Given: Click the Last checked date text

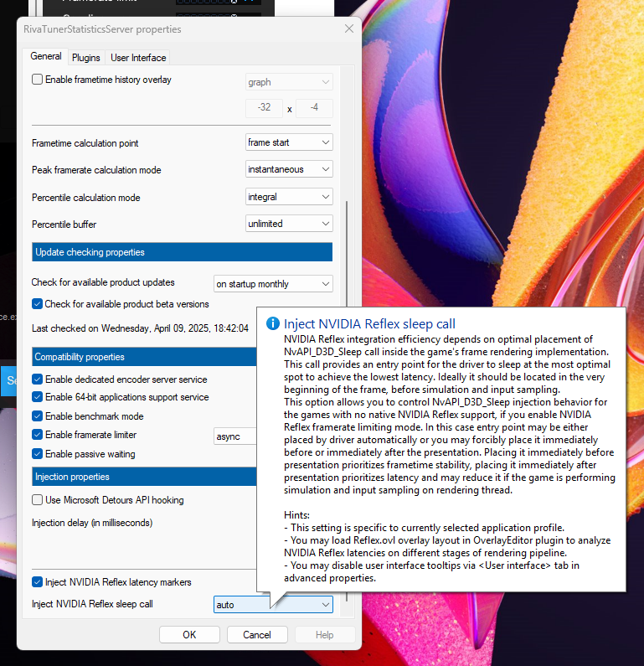Looking at the screenshot, I should [140, 328].
